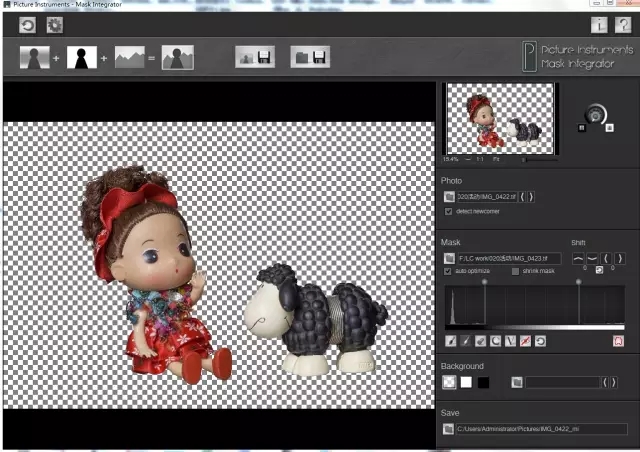Viewport: 640px width, 452px height.
Task: Disable the auto optimize checkbox
Action: coord(448,271)
